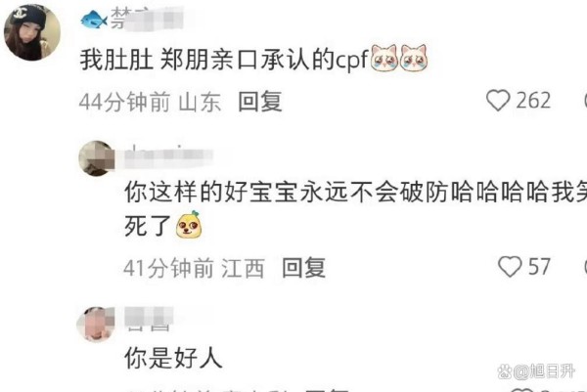This screenshot has height=392, width=587.
Task: Open the third replier's blurred username
Action: (149, 319)
